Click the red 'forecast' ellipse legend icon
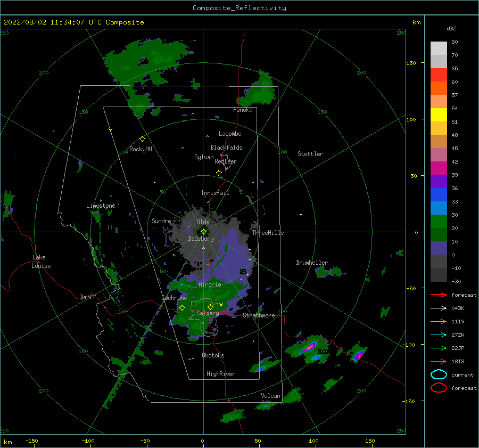 click(x=439, y=388)
